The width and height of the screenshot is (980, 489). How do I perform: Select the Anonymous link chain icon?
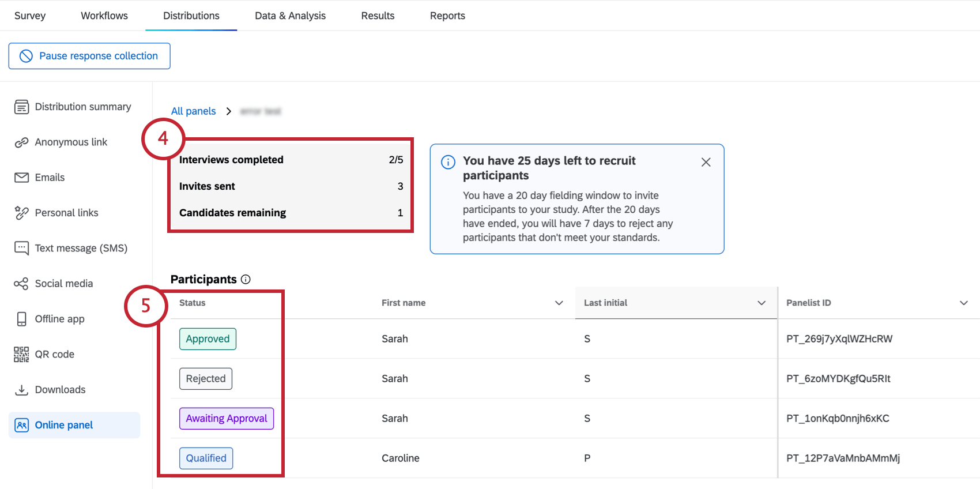21,142
